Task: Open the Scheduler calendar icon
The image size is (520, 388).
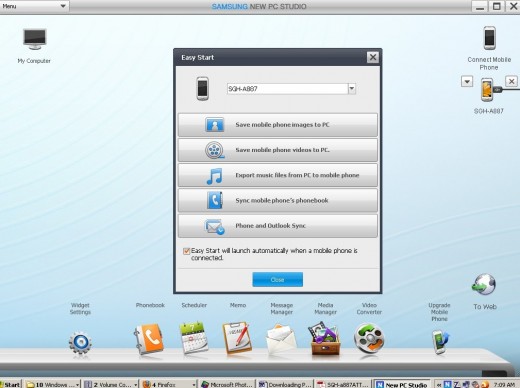Action: [x=193, y=337]
